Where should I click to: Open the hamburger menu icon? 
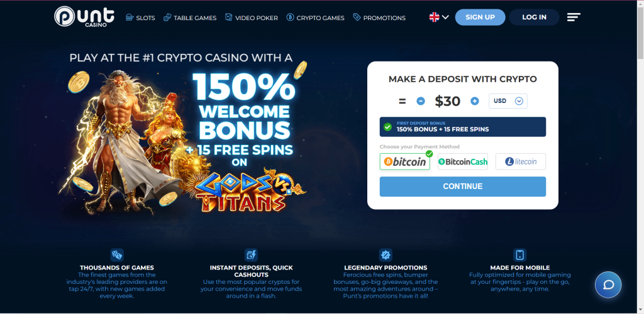[574, 17]
